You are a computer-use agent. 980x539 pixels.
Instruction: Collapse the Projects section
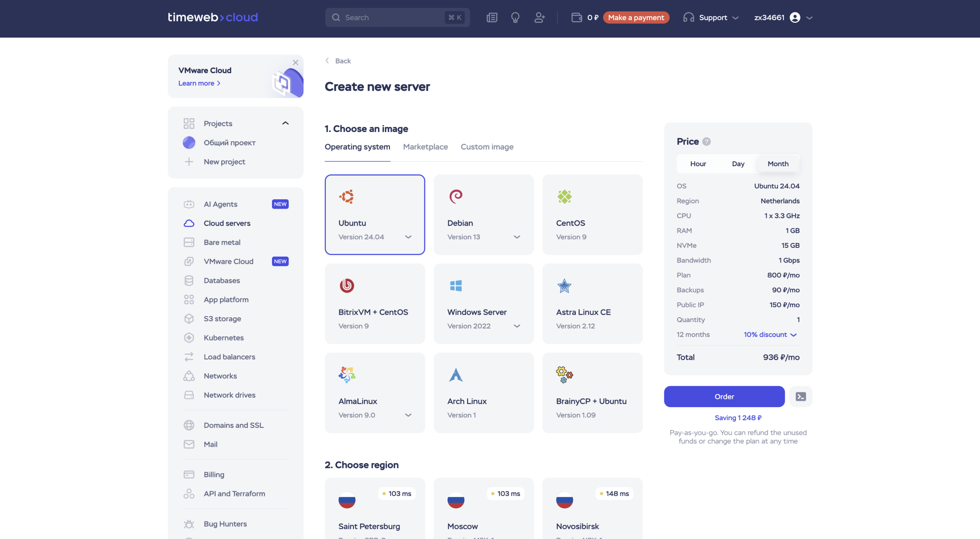(285, 123)
